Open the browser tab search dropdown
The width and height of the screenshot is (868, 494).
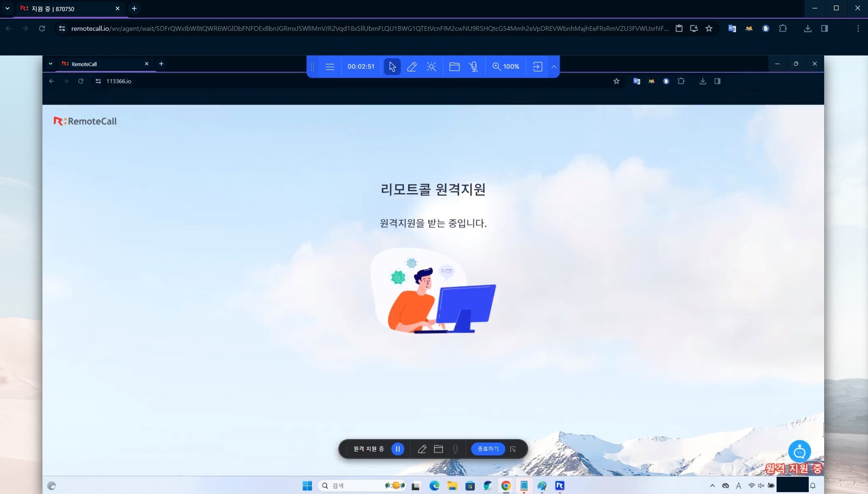click(7, 8)
